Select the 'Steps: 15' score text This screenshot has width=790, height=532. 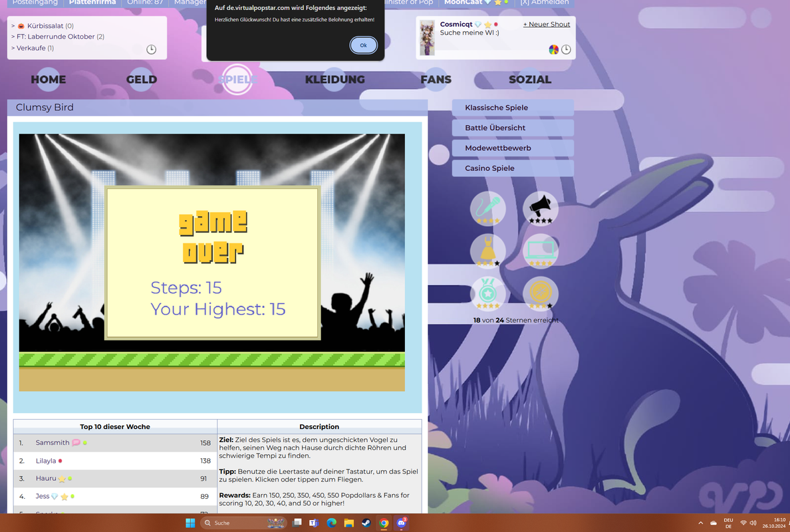pos(186,288)
